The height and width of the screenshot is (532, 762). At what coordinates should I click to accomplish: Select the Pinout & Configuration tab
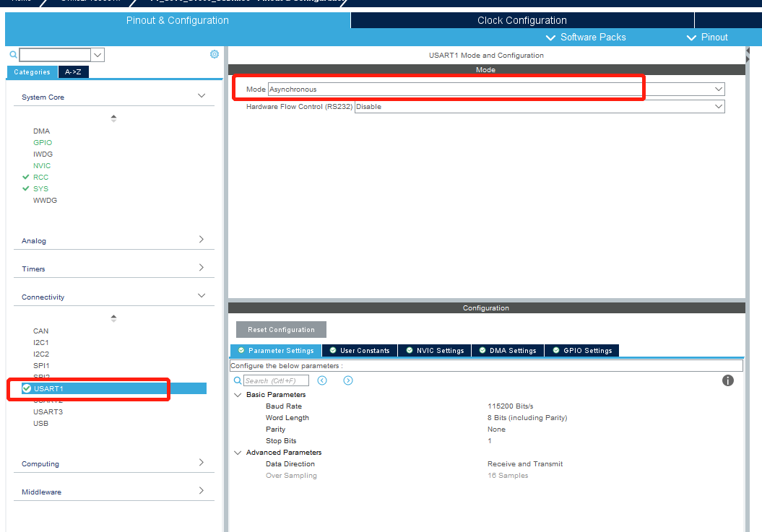tap(178, 20)
